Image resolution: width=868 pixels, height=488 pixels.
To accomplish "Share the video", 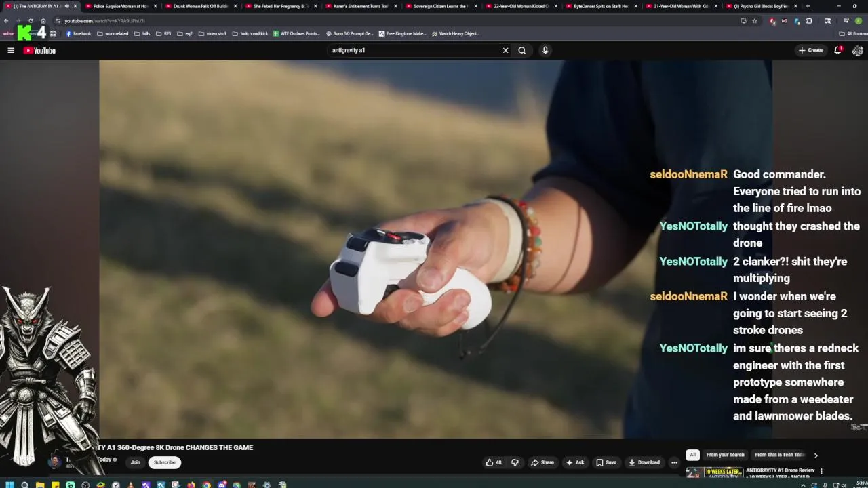I will pyautogui.click(x=542, y=462).
